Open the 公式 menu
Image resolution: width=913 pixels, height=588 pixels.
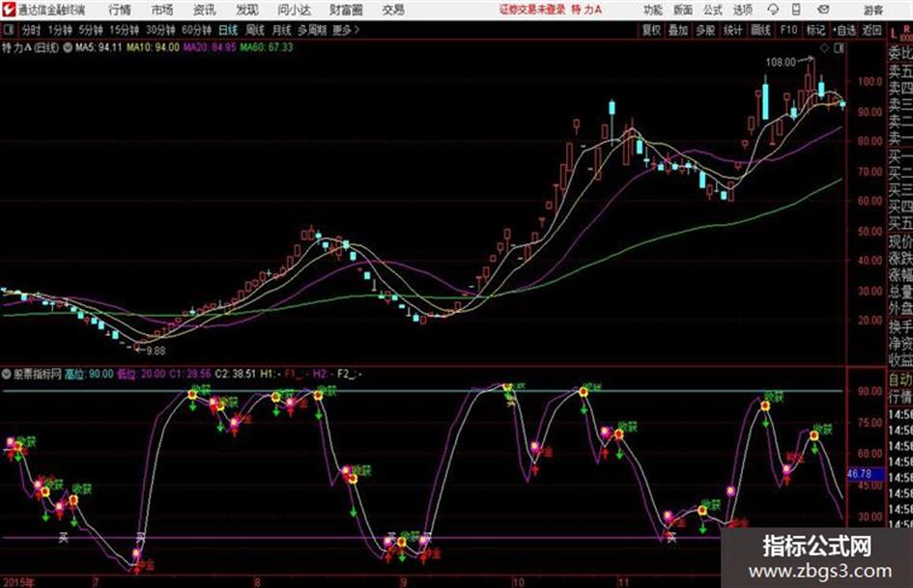pos(712,10)
